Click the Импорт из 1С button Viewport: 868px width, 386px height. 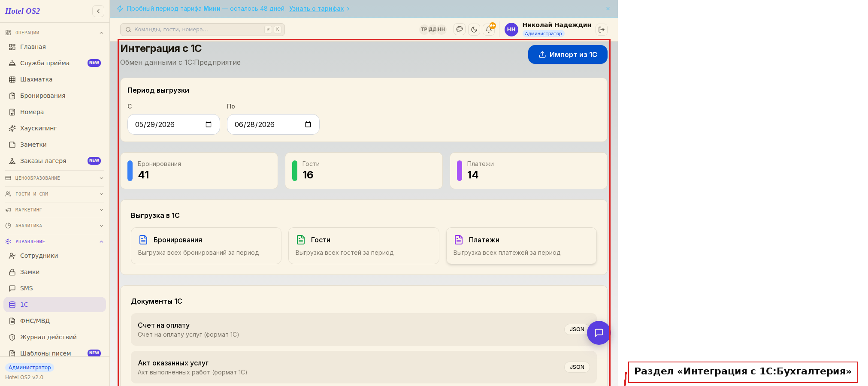pos(568,54)
